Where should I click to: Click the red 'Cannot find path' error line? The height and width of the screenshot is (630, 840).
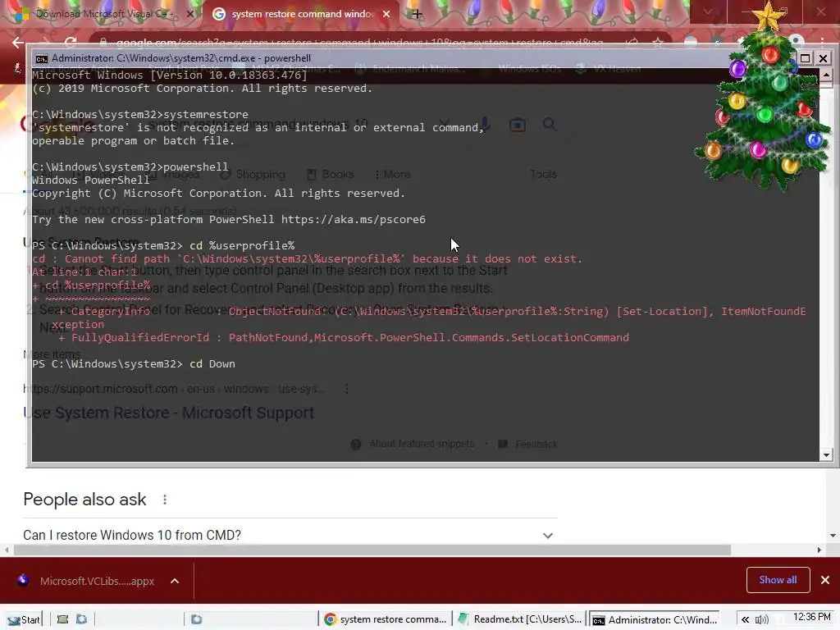pyautogui.click(x=307, y=258)
